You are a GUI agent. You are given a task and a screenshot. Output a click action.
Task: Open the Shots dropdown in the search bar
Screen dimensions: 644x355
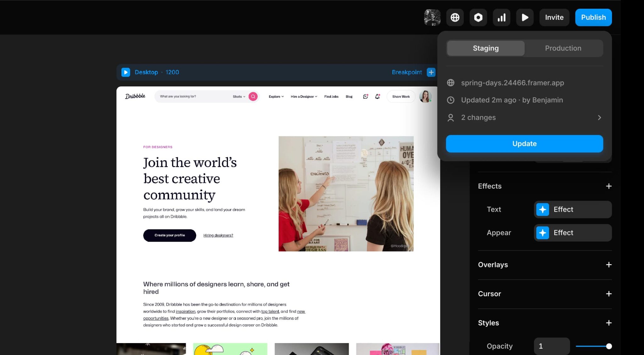(239, 96)
